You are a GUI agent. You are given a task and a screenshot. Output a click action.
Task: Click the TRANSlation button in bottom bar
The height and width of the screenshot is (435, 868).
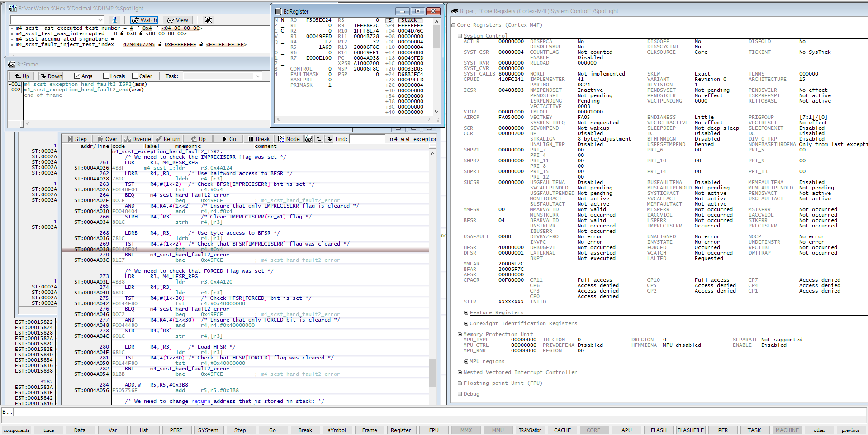tap(530, 430)
